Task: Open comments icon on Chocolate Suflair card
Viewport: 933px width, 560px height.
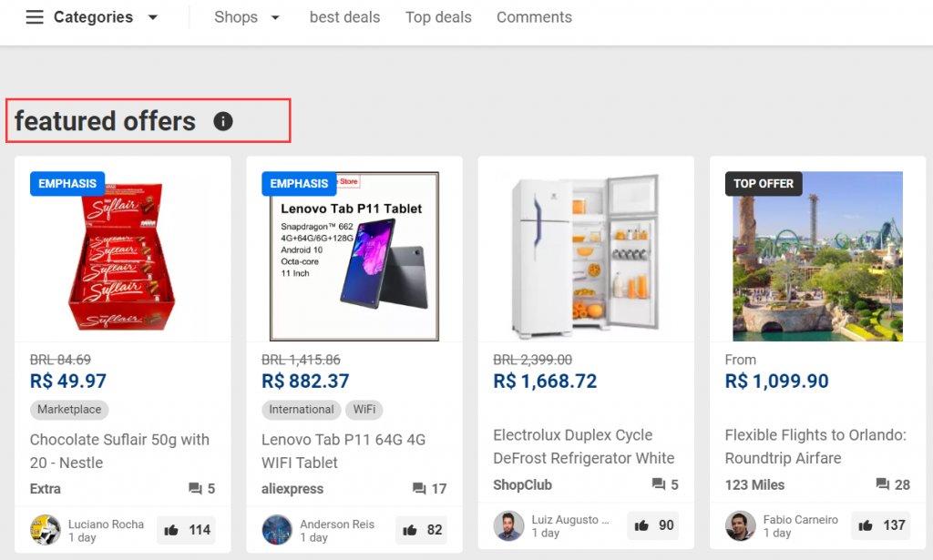Action: [195, 489]
